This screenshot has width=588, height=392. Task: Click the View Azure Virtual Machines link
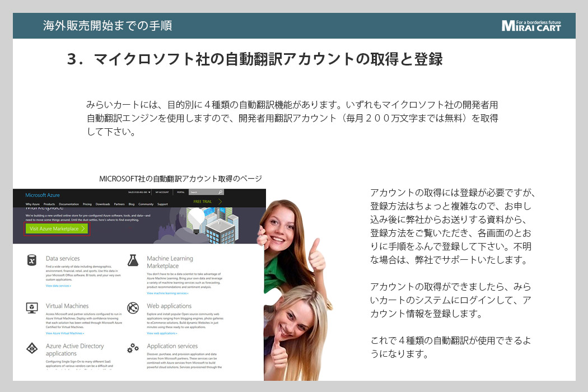(64, 333)
